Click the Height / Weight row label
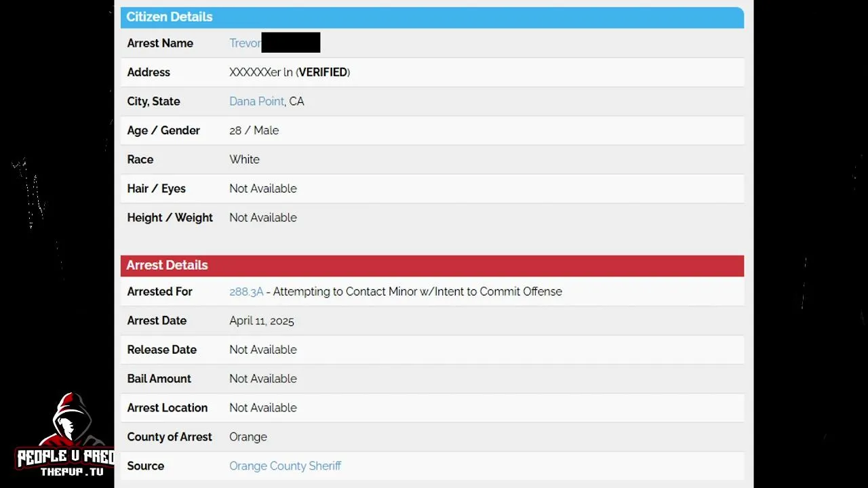Viewport: 868px width, 488px height. tap(170, 218)
